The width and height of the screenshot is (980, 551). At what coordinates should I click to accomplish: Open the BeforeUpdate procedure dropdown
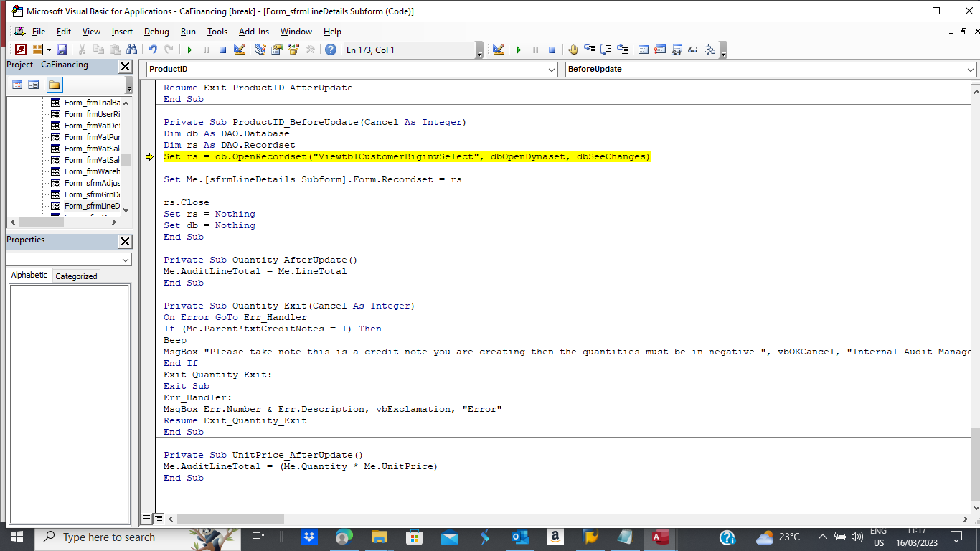[970, 70]
